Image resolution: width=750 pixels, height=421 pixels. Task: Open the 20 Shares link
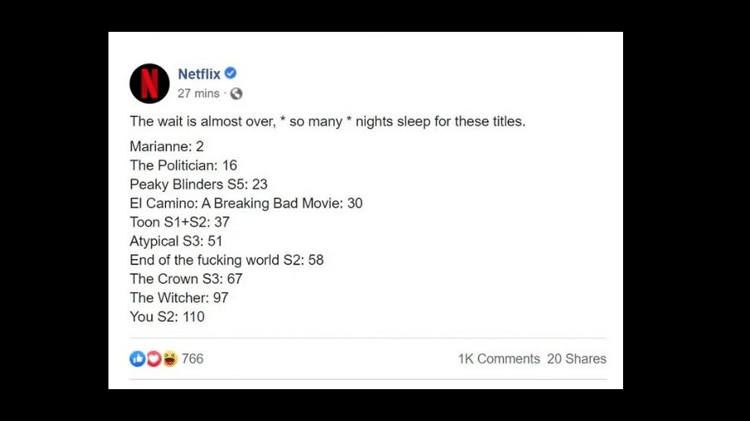pos(577,359)
